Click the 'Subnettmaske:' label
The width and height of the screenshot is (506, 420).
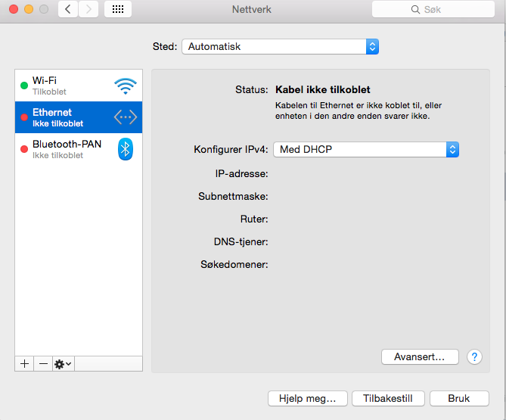click(x=233, y=196)
